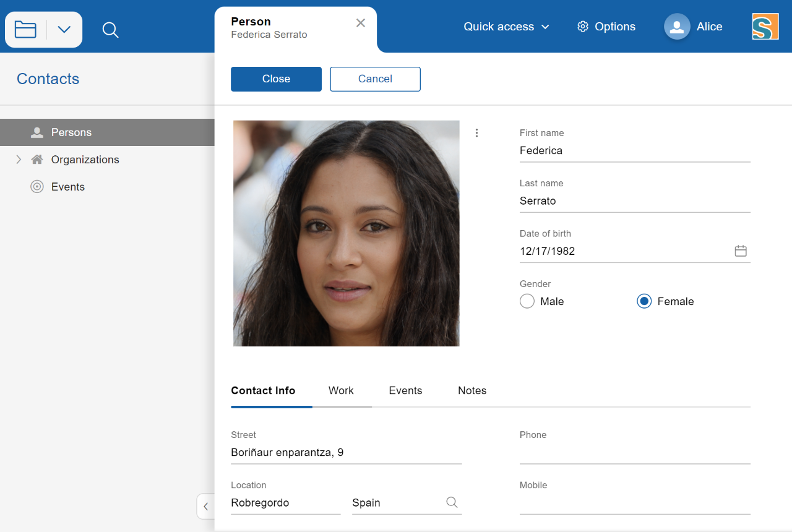The image size is (792, 532).
Task: Click the Scout logo in top corner
Action: click(x=765, y=27)
